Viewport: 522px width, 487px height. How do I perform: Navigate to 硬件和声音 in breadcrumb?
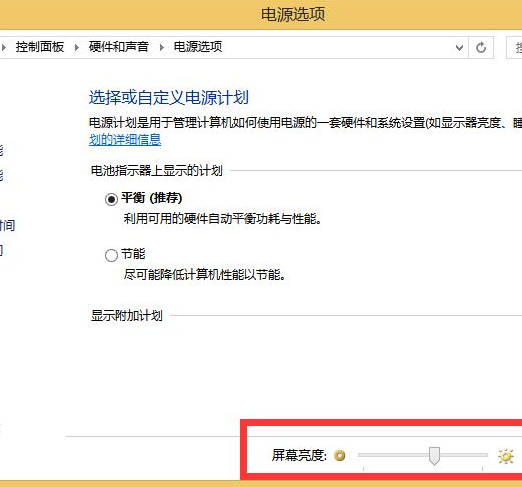pyautogui.click(x=119, y=47)
